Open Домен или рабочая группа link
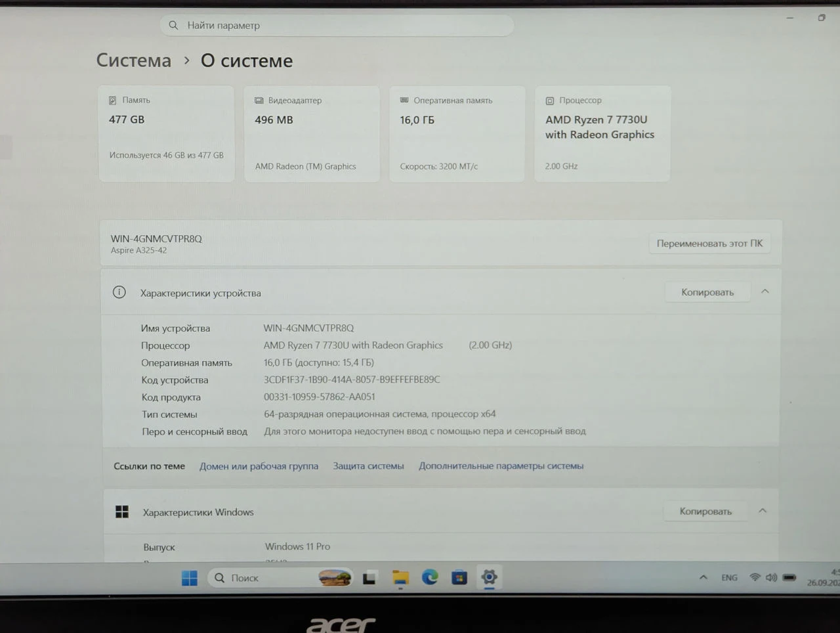This screenshot has height=633, width=840. [x=259, y=466]
